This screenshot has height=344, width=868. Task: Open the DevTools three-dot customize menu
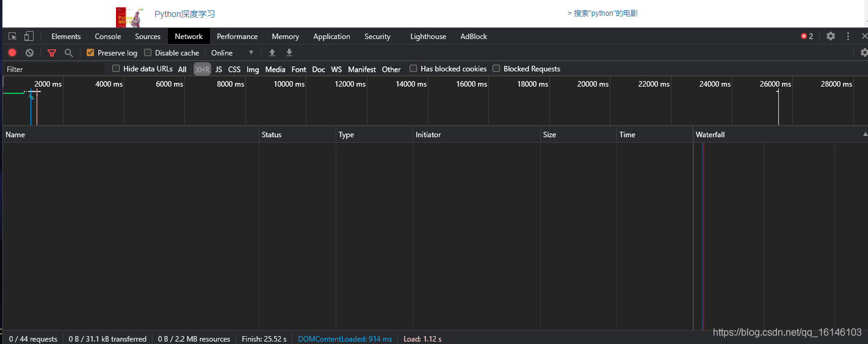[x=848, y=37]
